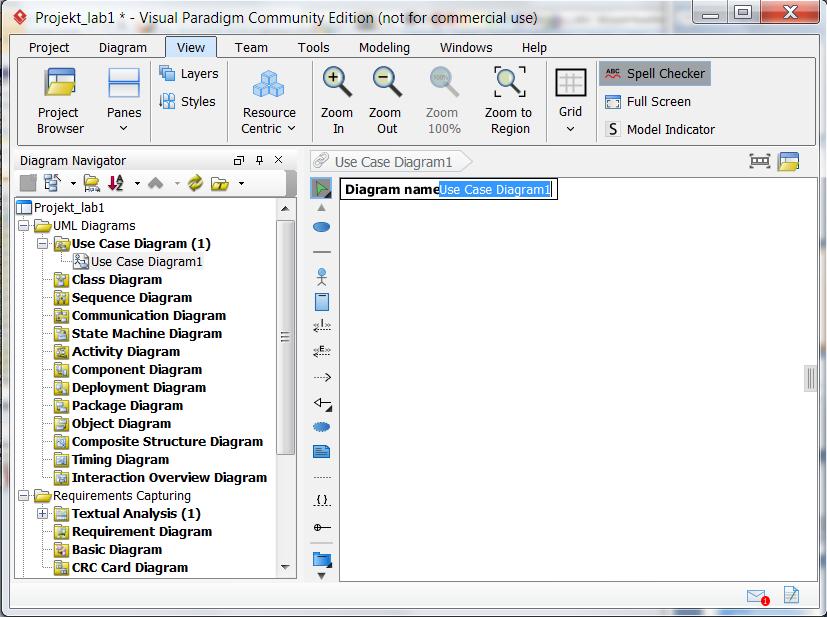Open the Help tab

tap(534, 47)
